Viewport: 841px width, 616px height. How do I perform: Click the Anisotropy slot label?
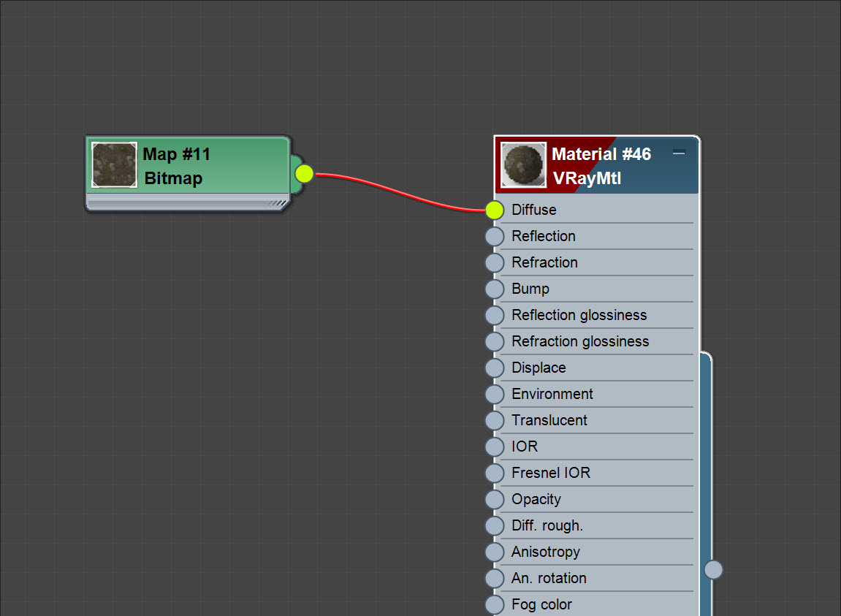click(546, 552)
